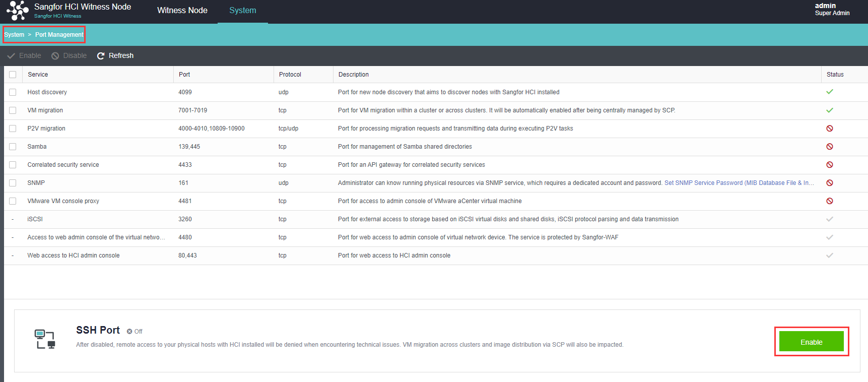Click green check status for Host discovery
The image size is (868, 382).
point(829,92)
